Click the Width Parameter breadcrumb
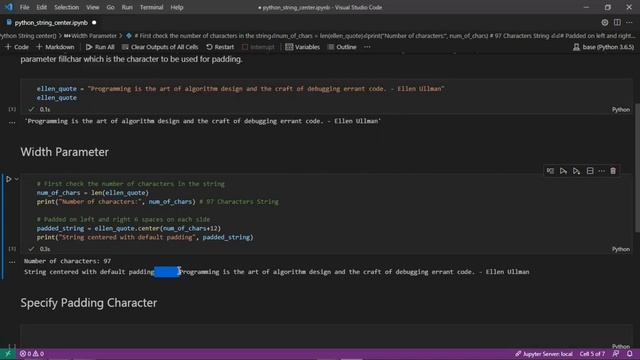 tap(90, 36)
